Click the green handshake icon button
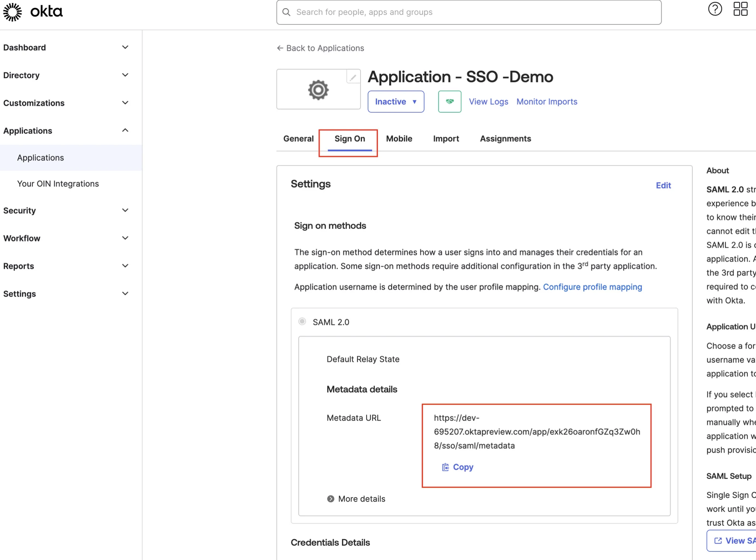This screenshot has width=756, height=560. point(450,102)
